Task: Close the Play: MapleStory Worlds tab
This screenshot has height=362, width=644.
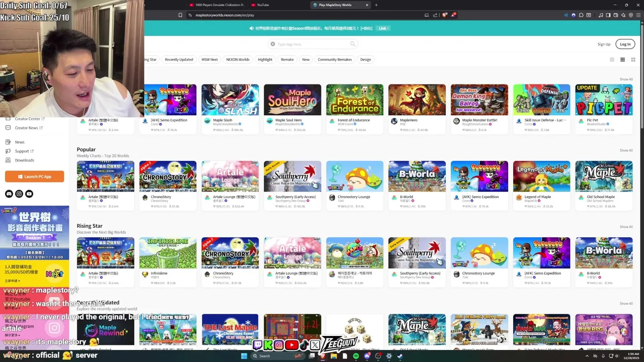Action: [x=367, y=5]
